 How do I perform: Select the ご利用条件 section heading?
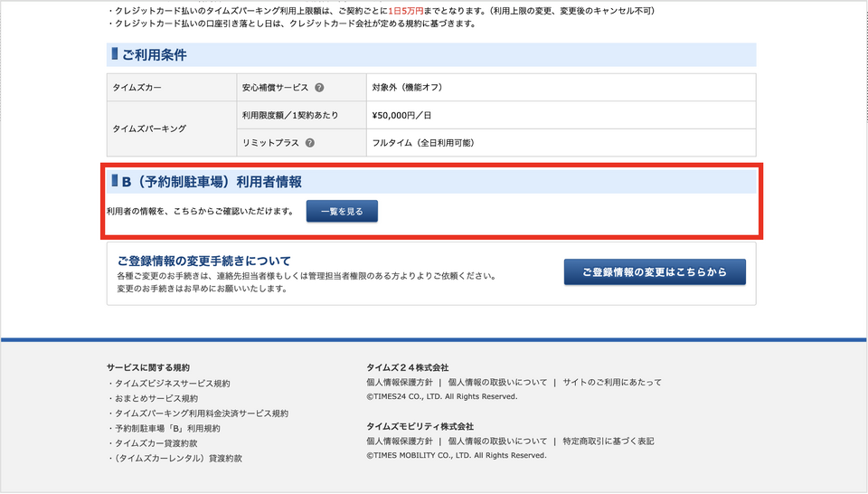154,55
